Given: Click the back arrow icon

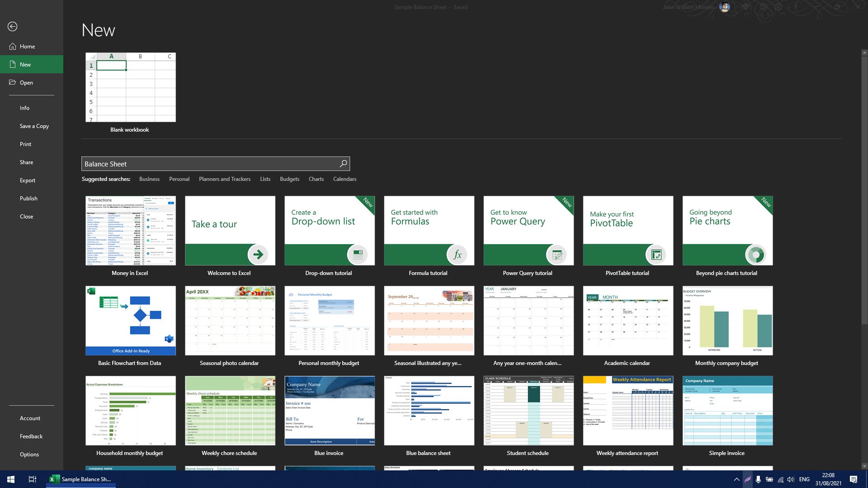Looking at the screenshot, I should coord(13,27).
